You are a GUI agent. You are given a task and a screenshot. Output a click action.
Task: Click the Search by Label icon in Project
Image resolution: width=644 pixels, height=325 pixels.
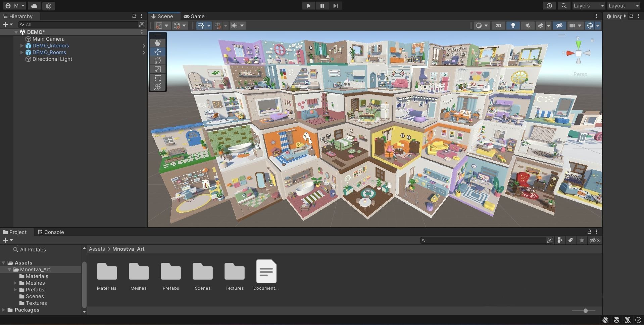tap(571, 240)
